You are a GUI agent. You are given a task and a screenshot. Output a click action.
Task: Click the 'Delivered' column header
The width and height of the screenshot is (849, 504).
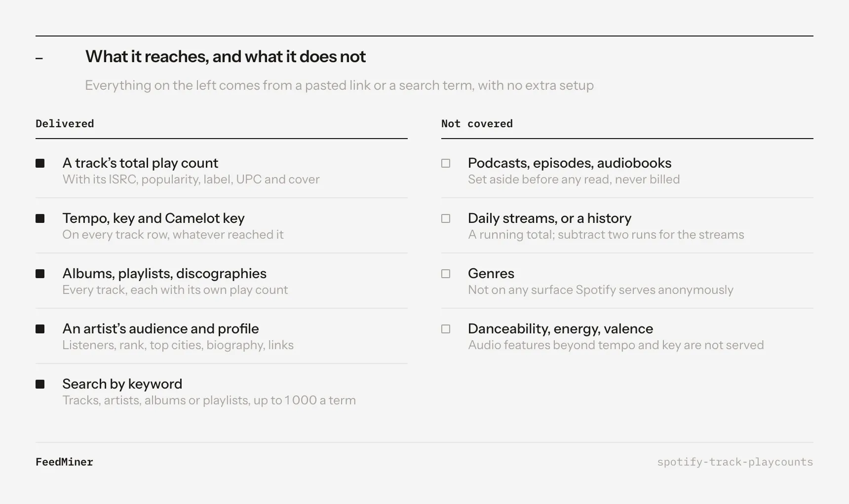pos(65,124)
